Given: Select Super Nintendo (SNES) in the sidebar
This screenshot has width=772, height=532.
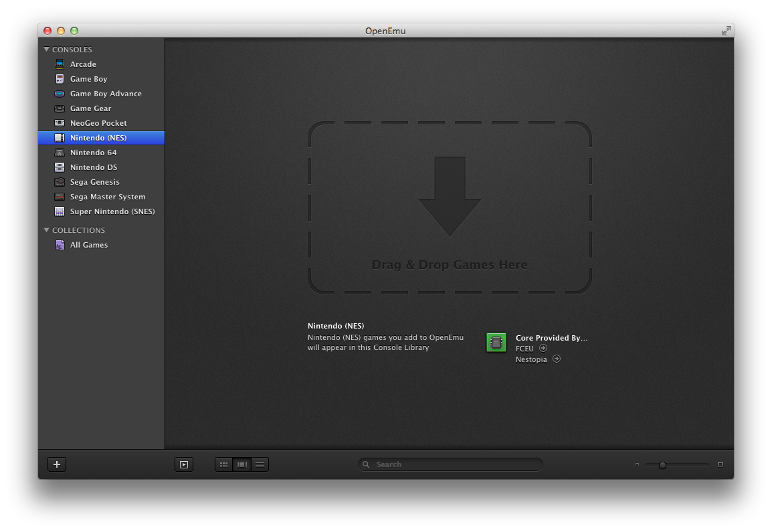Looking at the screenshot, I should [102, 211].
